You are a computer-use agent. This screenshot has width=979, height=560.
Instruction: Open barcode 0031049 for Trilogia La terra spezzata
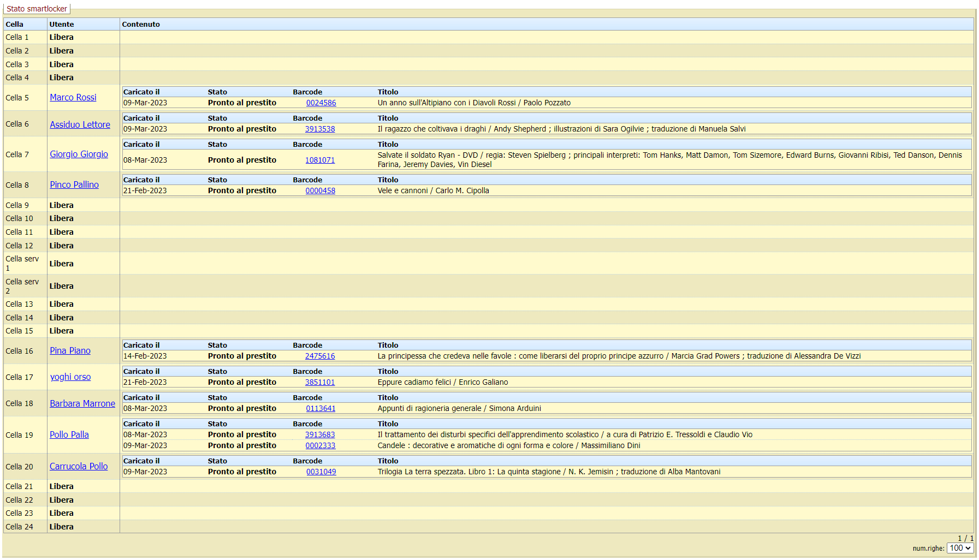click(x=321, y=472)
